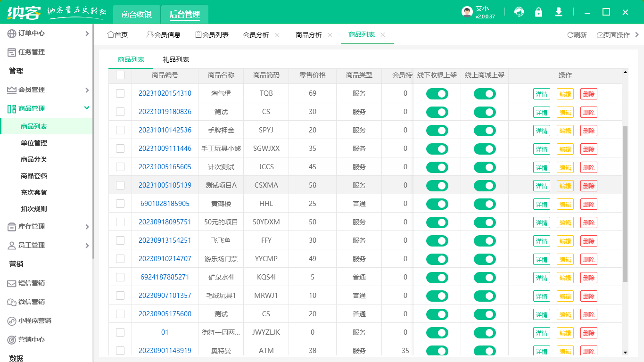Switch to 后台管理 top tab

pos(185,15)
